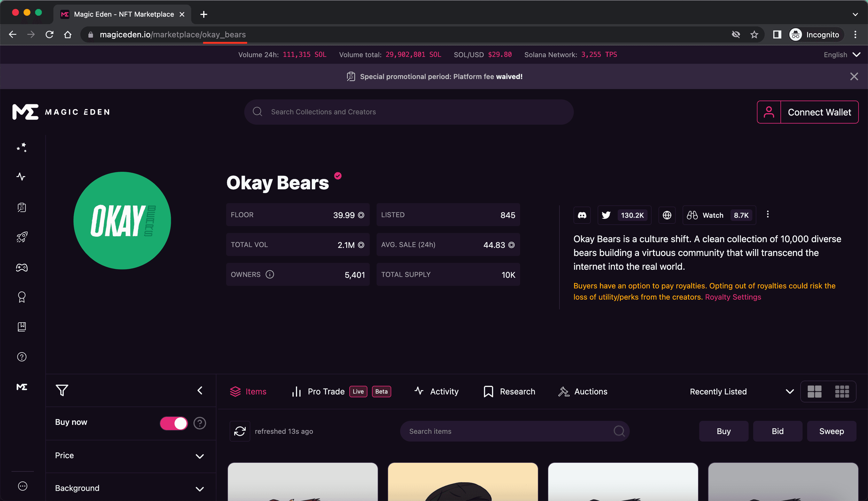Expand the Price filter
This screenshot has width=868, height=501.
click(x=131, y=456)
